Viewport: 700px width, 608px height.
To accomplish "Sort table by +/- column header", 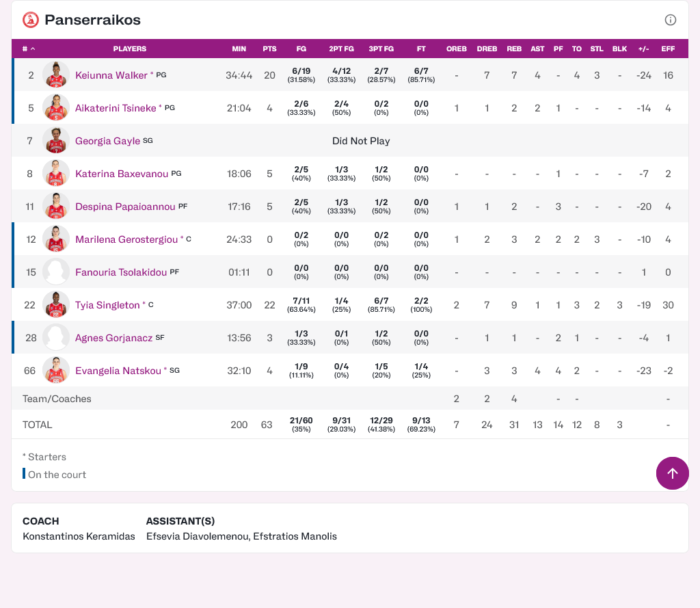I will click(644, 49).
